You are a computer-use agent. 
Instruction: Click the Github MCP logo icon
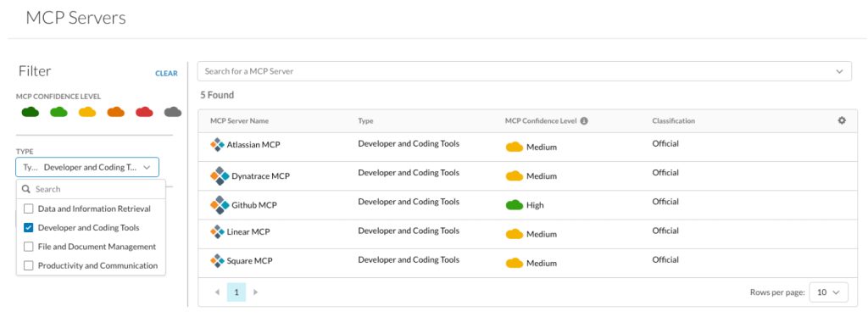click(x=220, y=205)
